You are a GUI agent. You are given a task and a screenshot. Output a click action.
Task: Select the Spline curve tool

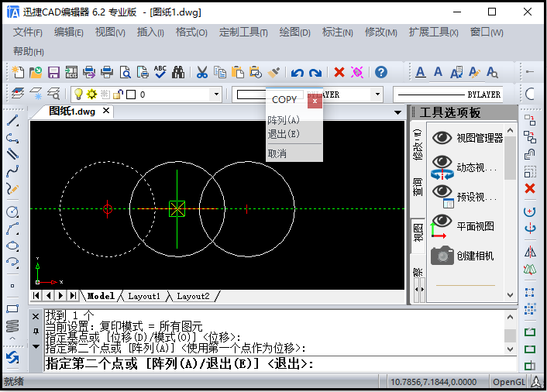pos(12,171)
